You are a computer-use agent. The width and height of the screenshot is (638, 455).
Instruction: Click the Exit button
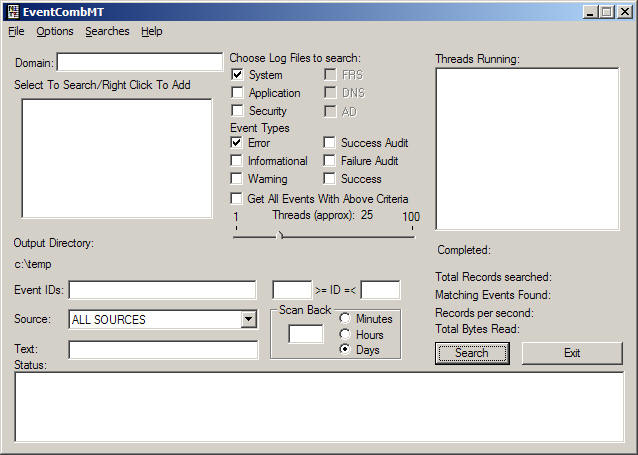[572, 353]
